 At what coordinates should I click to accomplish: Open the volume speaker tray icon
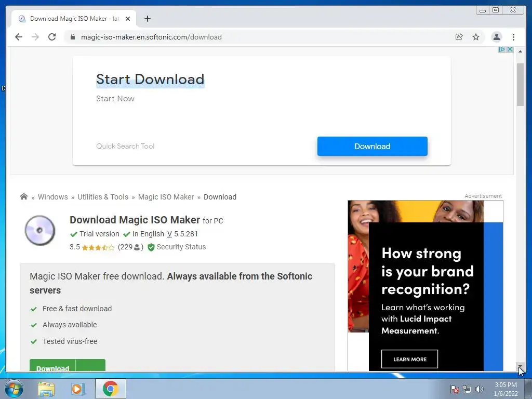pos(479,389)
